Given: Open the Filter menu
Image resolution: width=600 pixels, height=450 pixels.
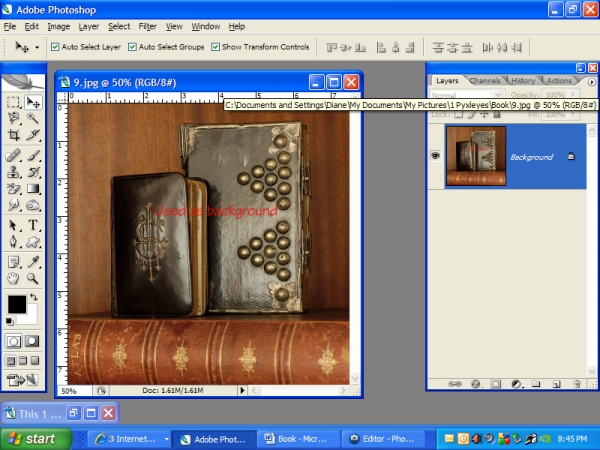Looking at the screenshot, I should 148,26.
